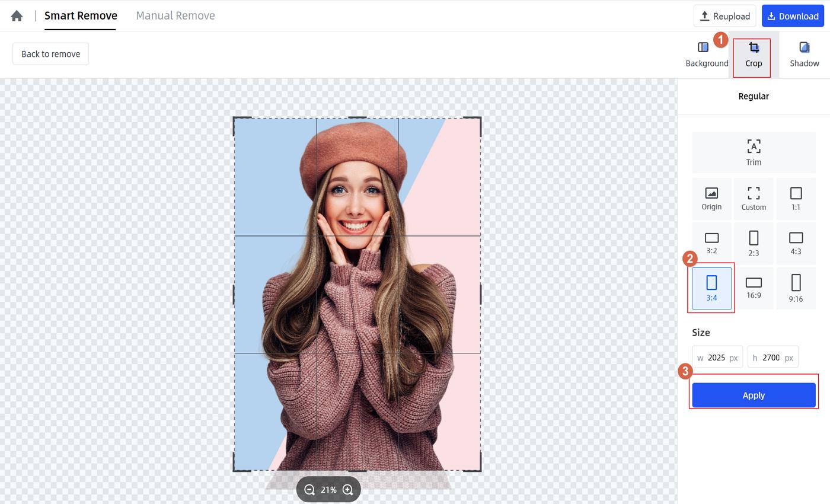Click the width size input field
830x504 pixels.
716,358
